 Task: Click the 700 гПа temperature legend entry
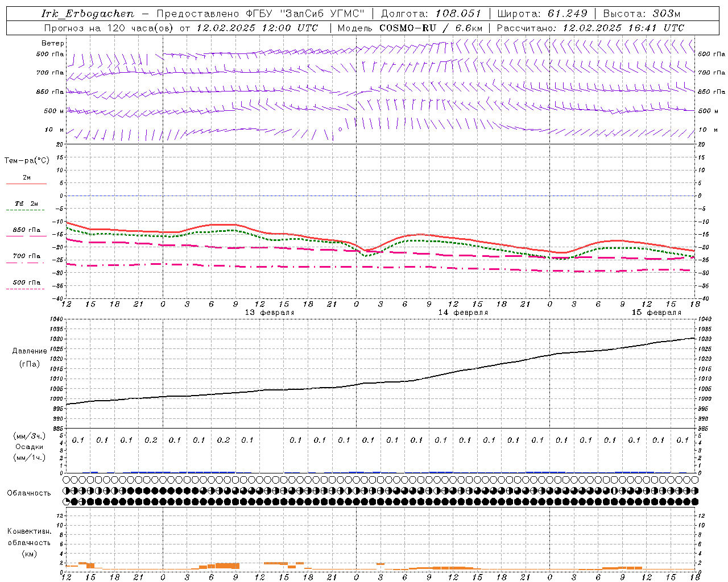point(27,256)
